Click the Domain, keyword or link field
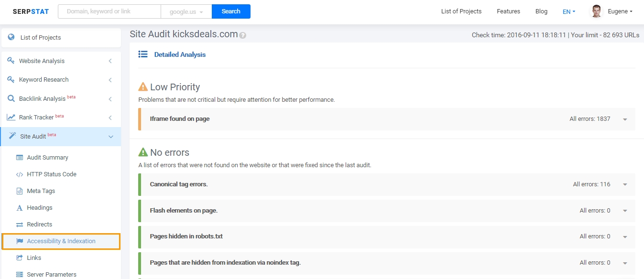The image size is (644, 279). point(109,11)
